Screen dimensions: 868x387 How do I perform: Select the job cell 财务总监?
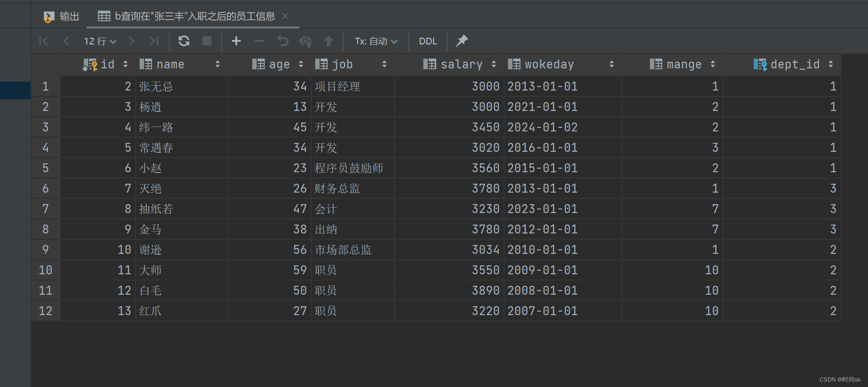[353, 189]
